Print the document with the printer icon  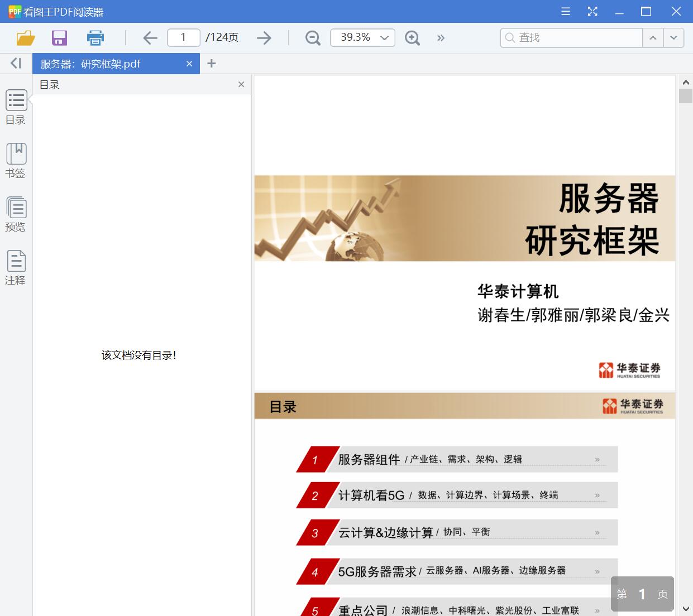(95, 38)
